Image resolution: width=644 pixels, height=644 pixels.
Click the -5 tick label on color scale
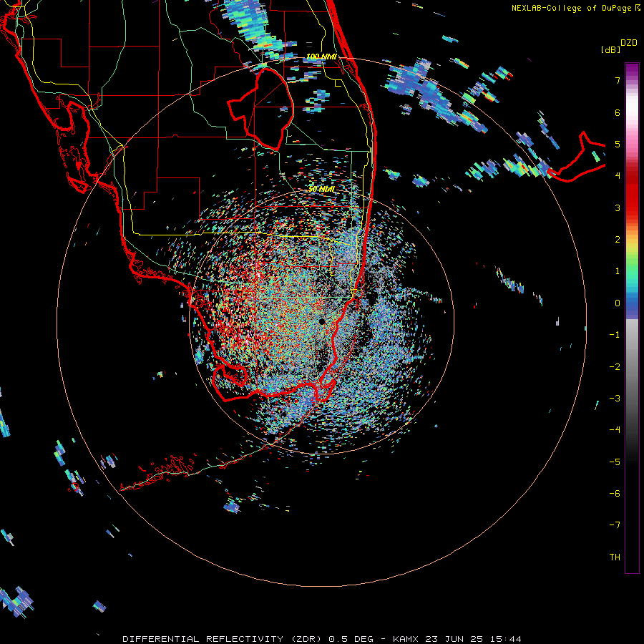(615, 462)
